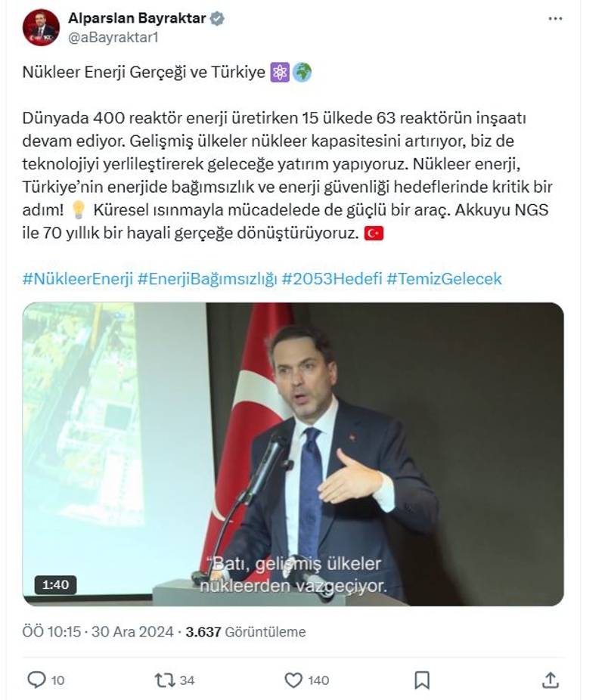605x700 pixels.
Task: Click the Alparslan Bayraktar display name
Action: (137, 19)
